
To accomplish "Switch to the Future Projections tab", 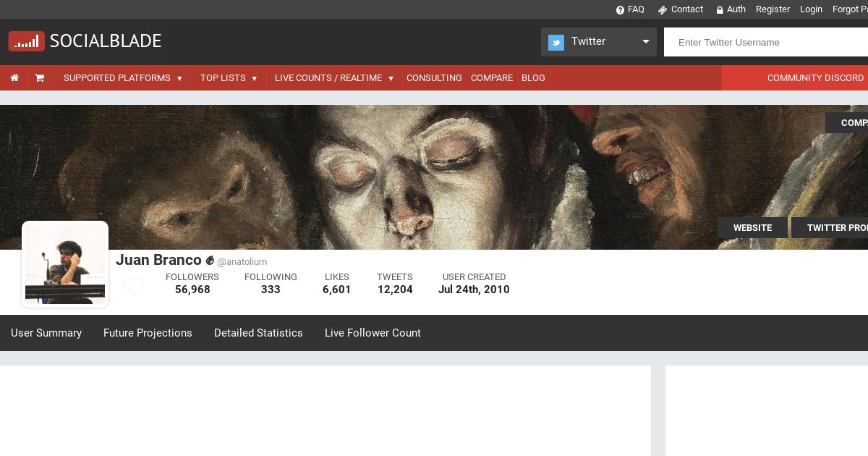I will (x=148, y=333).
